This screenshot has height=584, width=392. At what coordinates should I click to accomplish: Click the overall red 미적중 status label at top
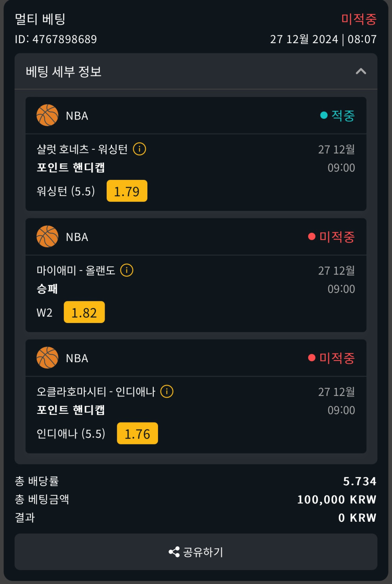coord(359,19)
